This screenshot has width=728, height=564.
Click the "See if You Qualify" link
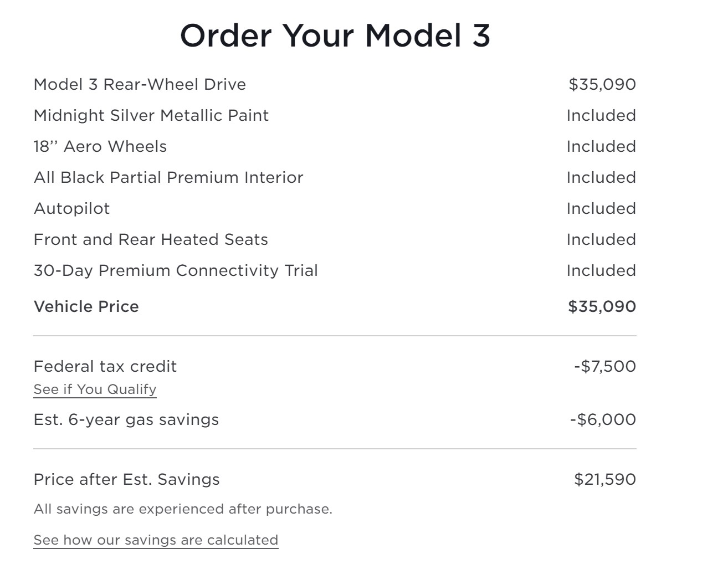click(95, 389)
